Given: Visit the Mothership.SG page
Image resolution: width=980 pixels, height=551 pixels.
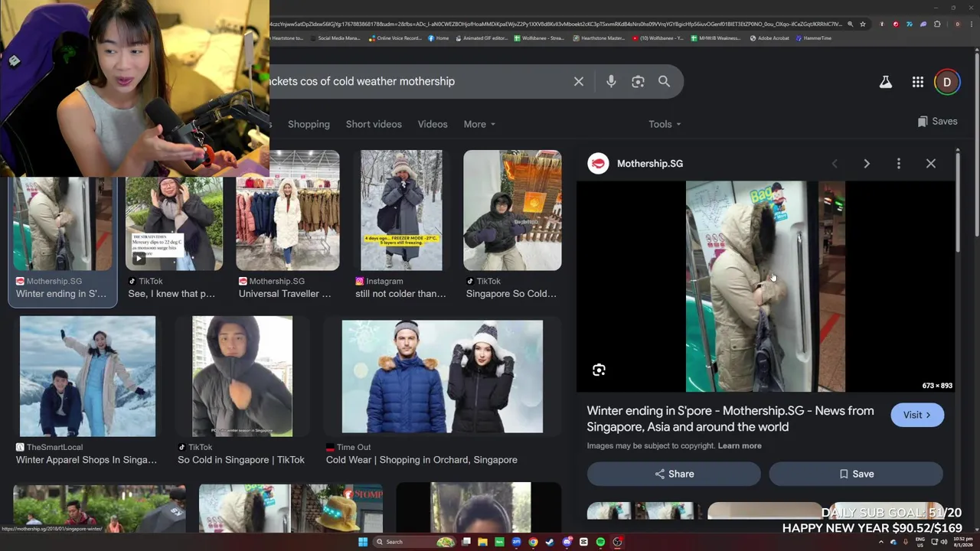Looking at the screenshot, I should point(917,415).
